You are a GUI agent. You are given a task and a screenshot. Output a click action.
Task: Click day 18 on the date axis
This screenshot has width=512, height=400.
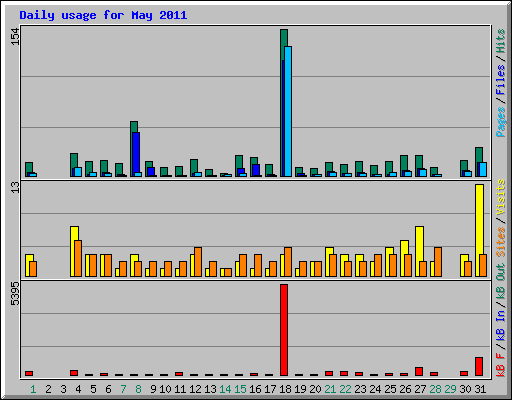coord(285,389)
